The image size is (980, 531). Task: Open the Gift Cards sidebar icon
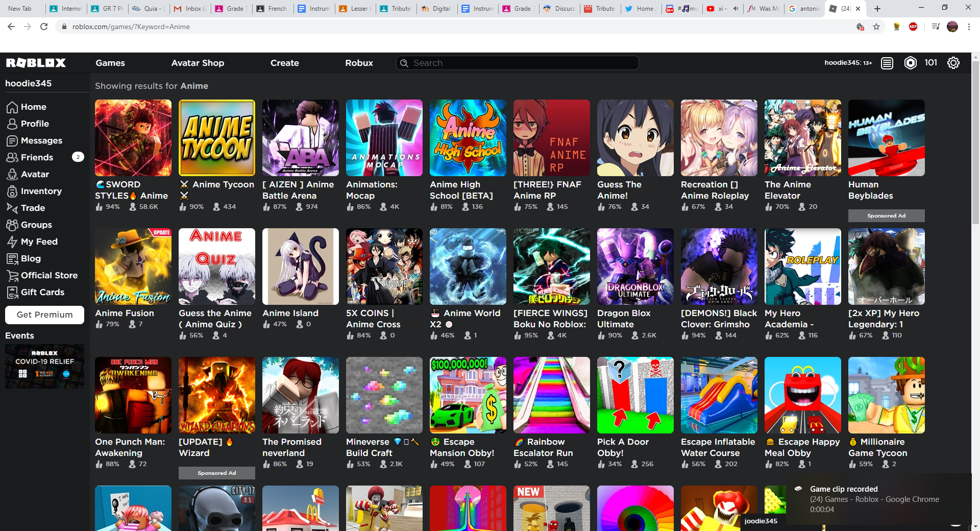point(12,293)
